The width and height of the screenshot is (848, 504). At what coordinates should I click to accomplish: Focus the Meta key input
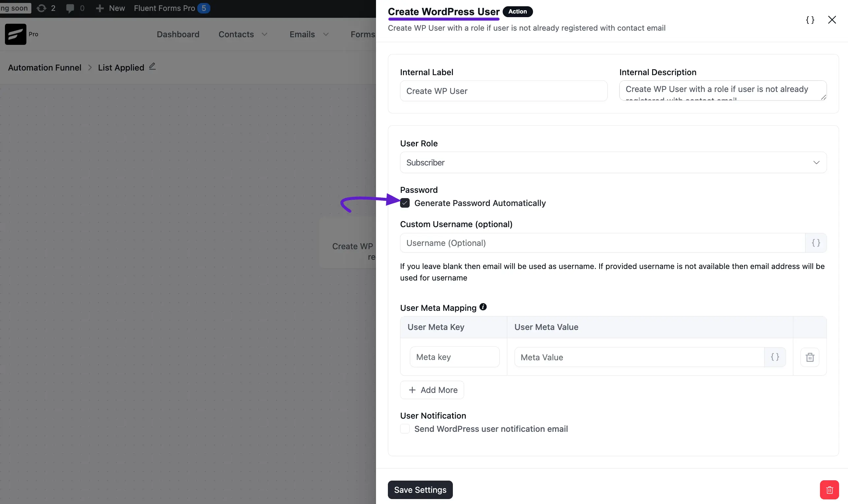coord(454,357)
